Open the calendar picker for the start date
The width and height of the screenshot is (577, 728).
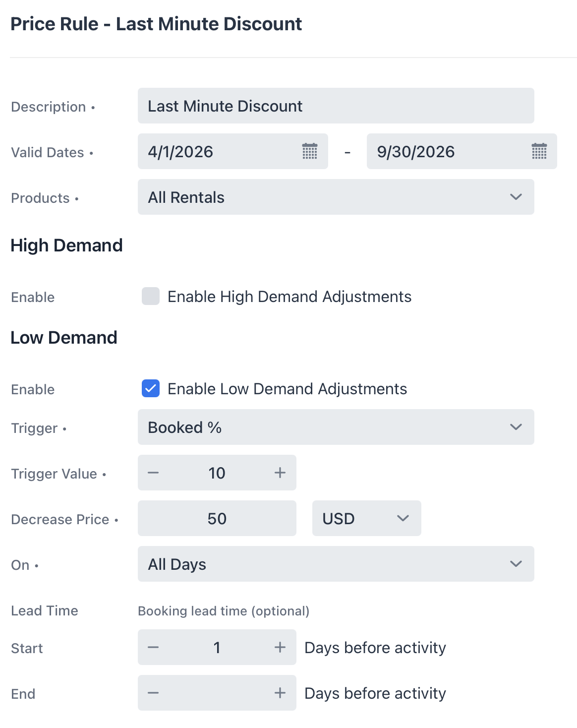309,152
